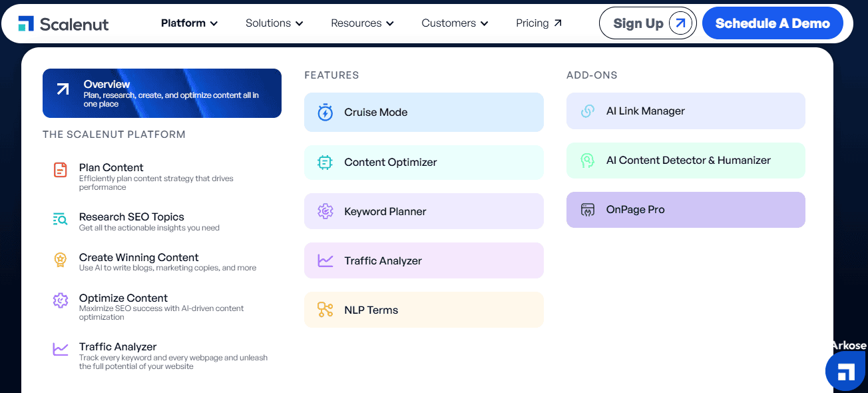Open the AI Content Detector & Humanizer label
Viewport: 868px width, 393px height.
click(688, 161)
